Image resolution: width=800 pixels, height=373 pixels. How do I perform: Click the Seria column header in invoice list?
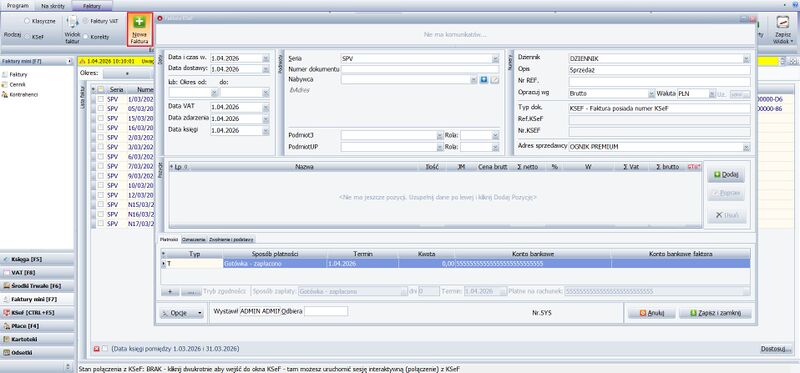[116, 89]
